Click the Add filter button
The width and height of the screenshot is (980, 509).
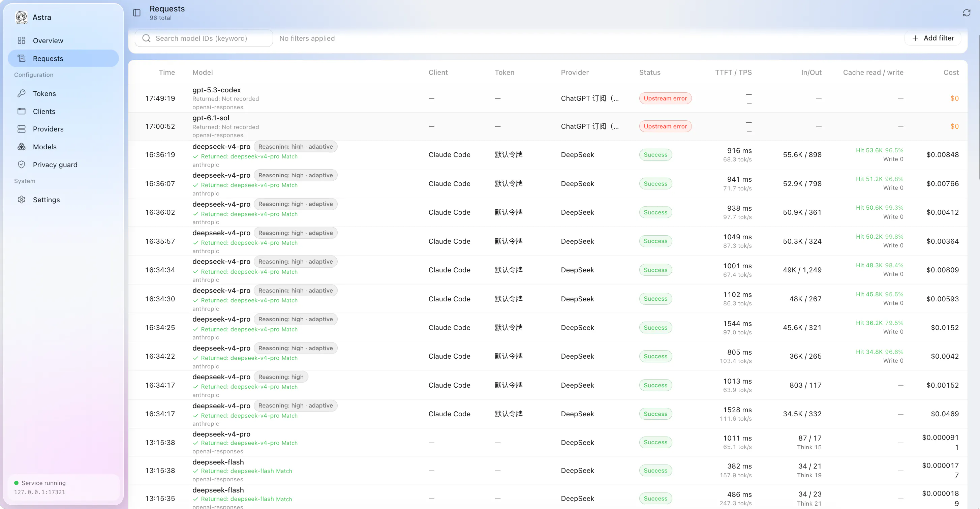pyautogui.click(x=933, y=38)
